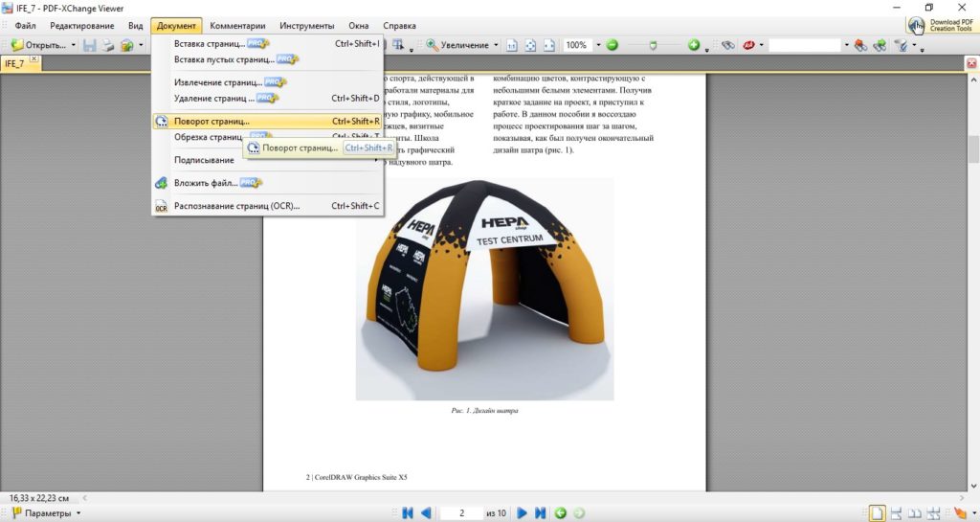Open the Комментарии menu

click(237, 25)
